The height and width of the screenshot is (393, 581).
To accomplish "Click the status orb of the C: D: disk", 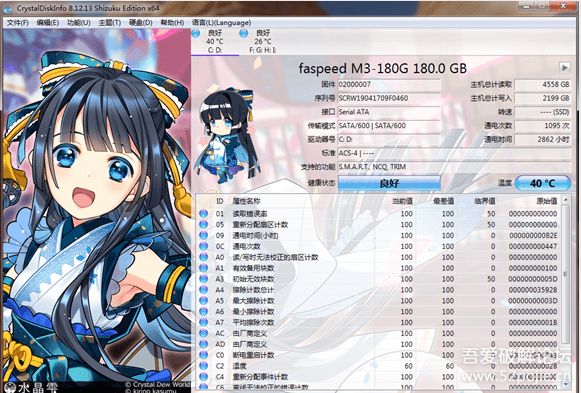I will [x=196, y=34].
